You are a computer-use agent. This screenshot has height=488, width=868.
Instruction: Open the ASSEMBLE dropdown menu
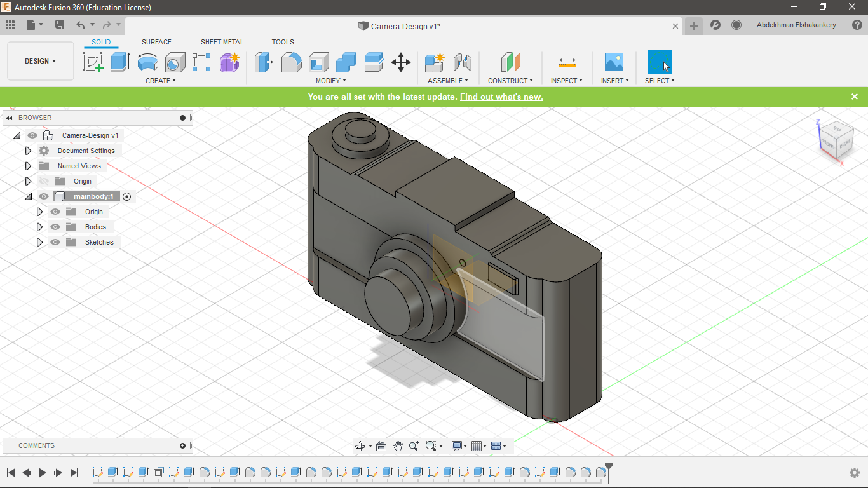pyautogui.click(x=448, y=81)
